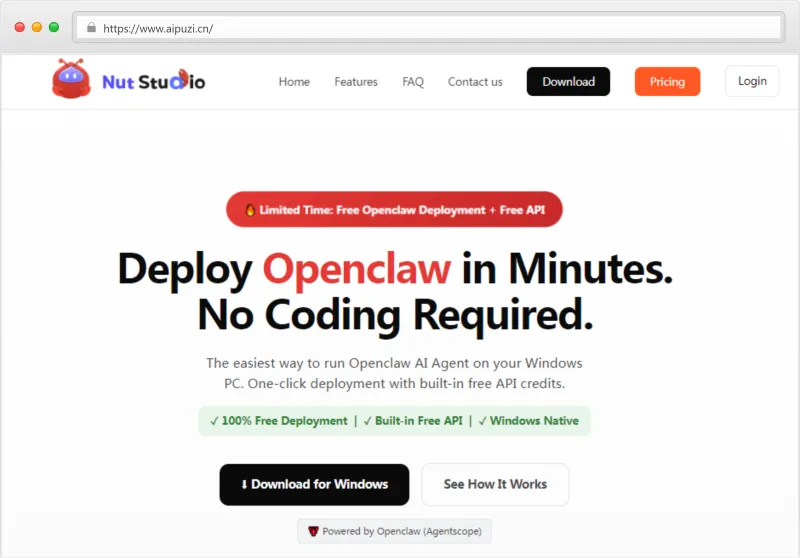This screenshot has width=800, height=558.
Task: Click the red Openclaw word in headline
Action: 356,269
